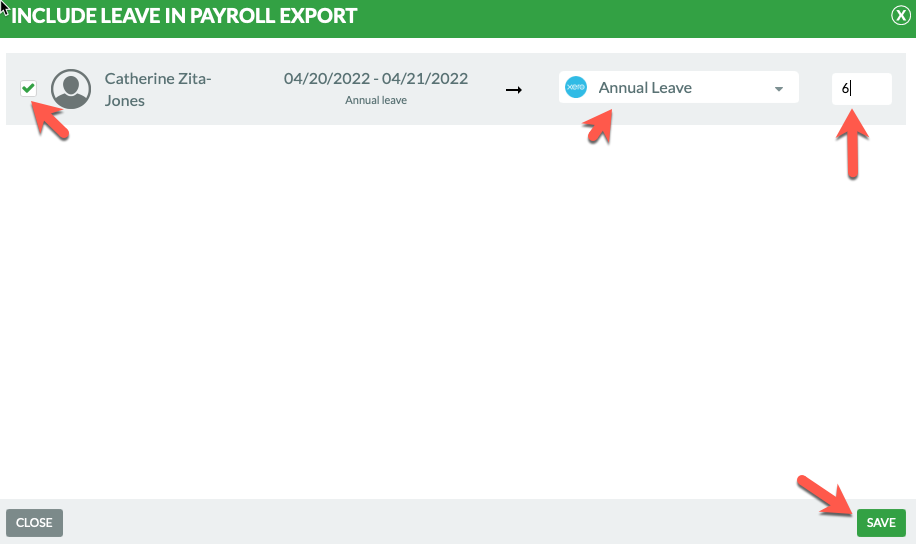Click the Include Leave in Payroll Export title
This screenshot has height=544, width=916.
pyautogui.click(x=184, y=16)
